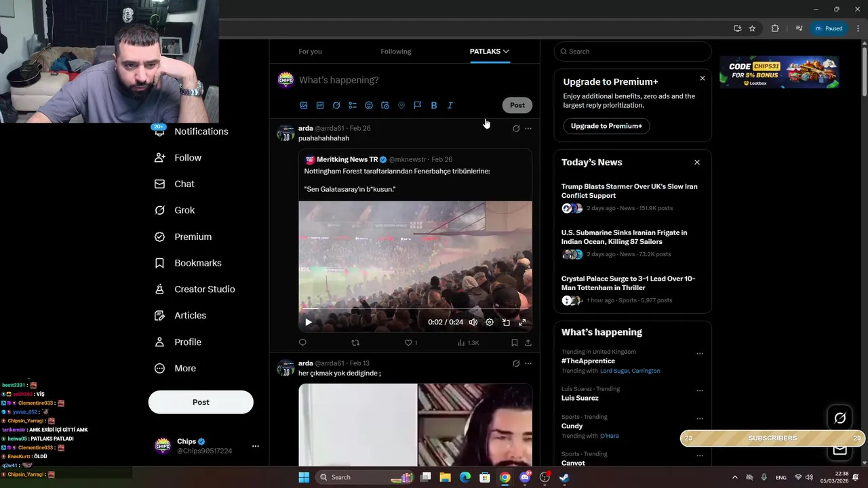Close the Today's News panel
The image size is (868, 488).
pyautogui.click(x=696, y=163)
